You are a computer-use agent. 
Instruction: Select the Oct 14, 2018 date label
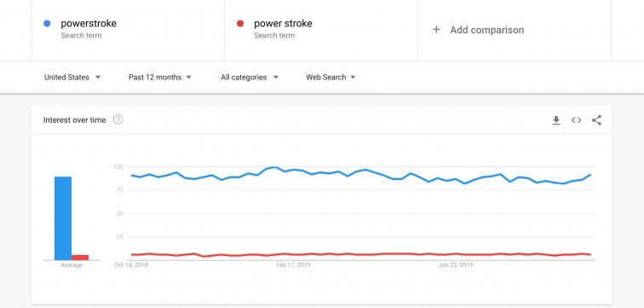131,265
